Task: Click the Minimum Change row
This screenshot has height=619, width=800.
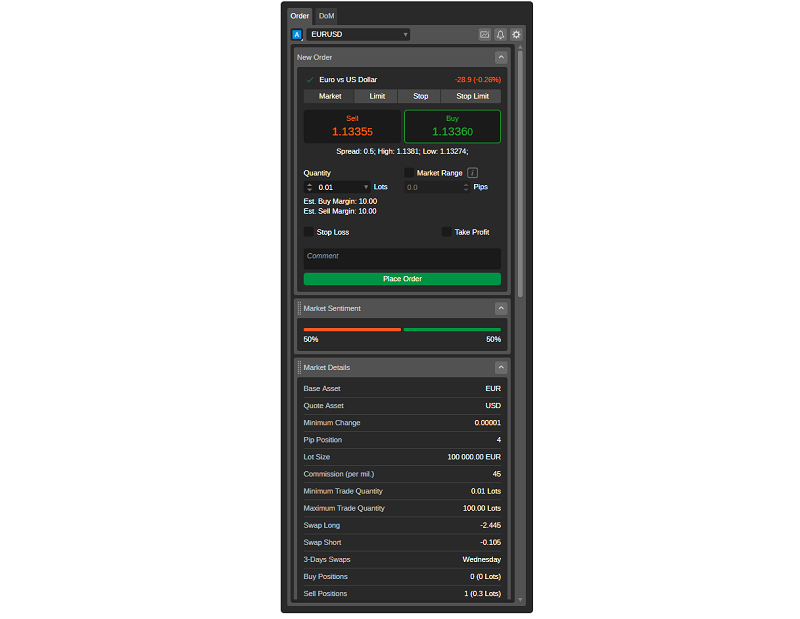Action: point(402,423)
